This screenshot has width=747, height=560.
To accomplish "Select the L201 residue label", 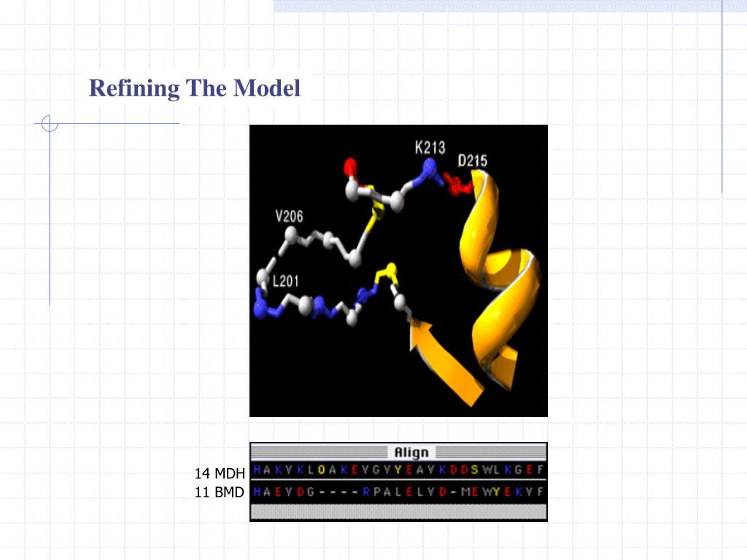I will (285, 281).
